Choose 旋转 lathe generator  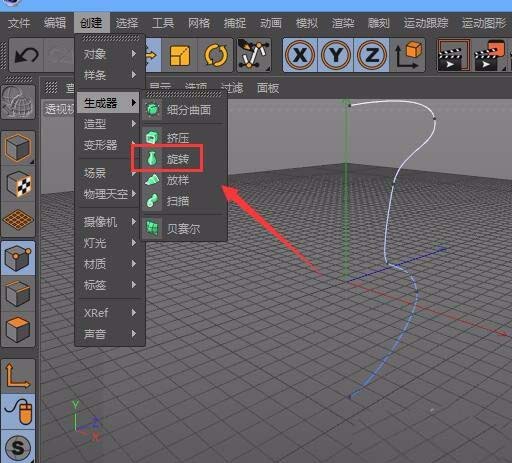184,159
